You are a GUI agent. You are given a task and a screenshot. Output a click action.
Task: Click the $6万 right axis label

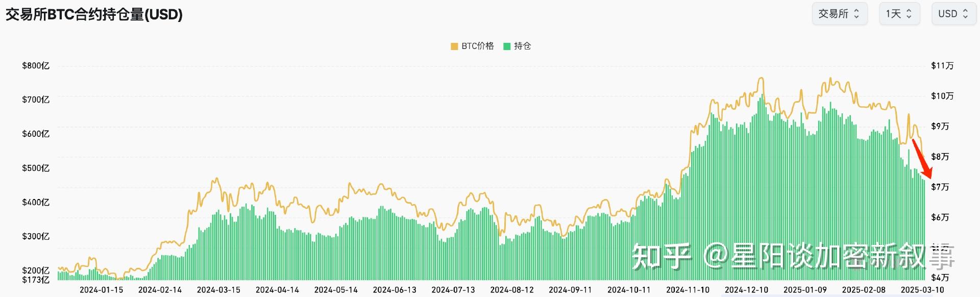point(940,217)
